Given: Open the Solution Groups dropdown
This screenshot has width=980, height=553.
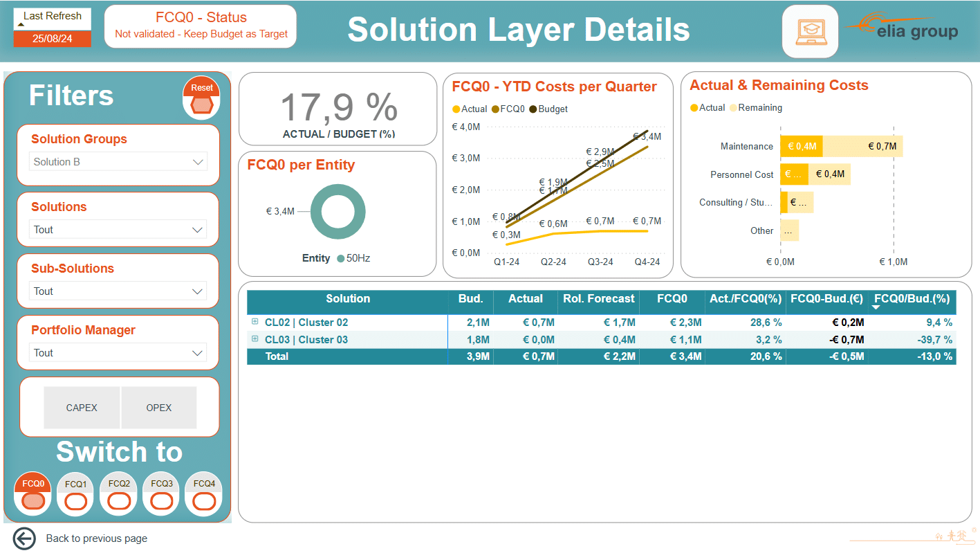Looking at the screenshot, I should point(118,162).
